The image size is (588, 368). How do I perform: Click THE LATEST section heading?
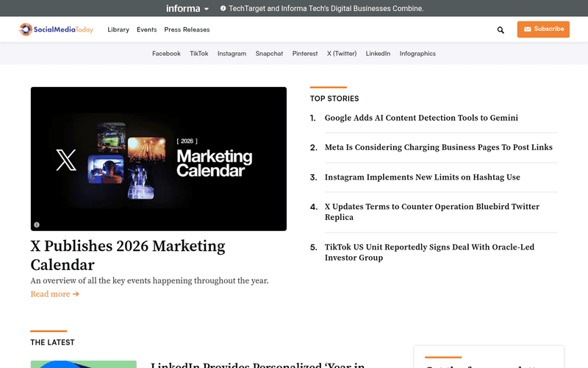[x=52, y=342]
